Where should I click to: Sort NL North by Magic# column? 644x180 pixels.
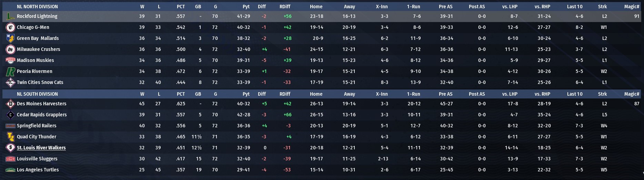pyautogui.click(x=632, y=7)
